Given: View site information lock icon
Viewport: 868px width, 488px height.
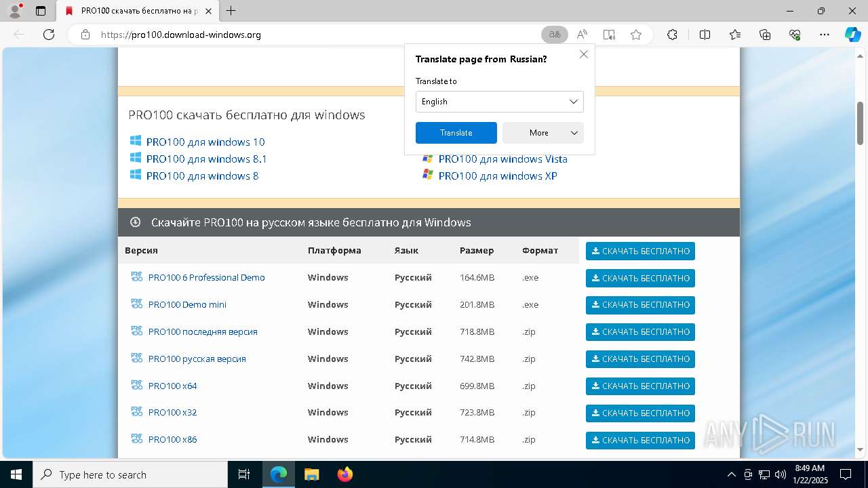Looking at the screenshot, I should coord(85,35).
